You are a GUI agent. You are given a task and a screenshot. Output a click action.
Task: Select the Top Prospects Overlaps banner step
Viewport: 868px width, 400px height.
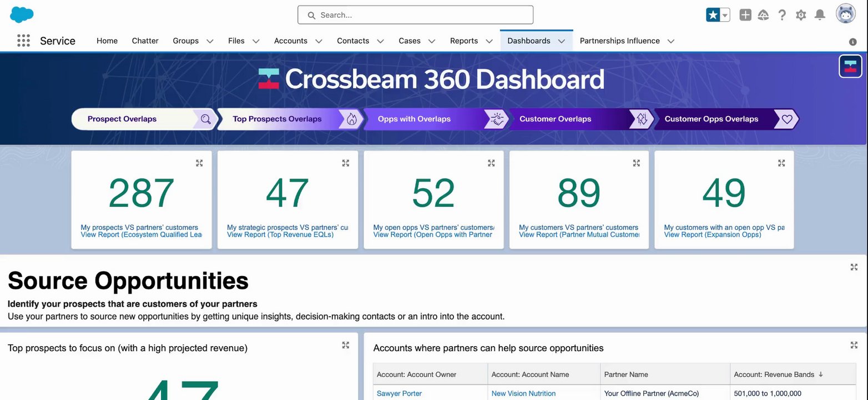[290, 119]
